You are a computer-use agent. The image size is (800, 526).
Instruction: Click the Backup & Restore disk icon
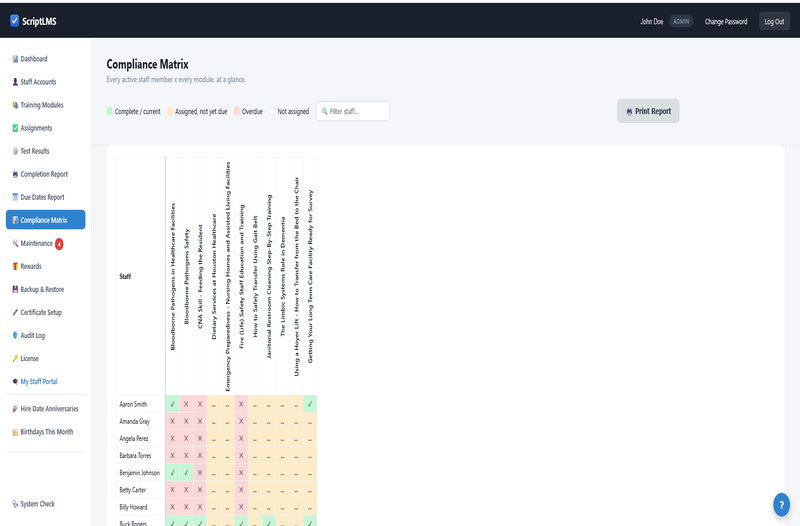point(15,289)
